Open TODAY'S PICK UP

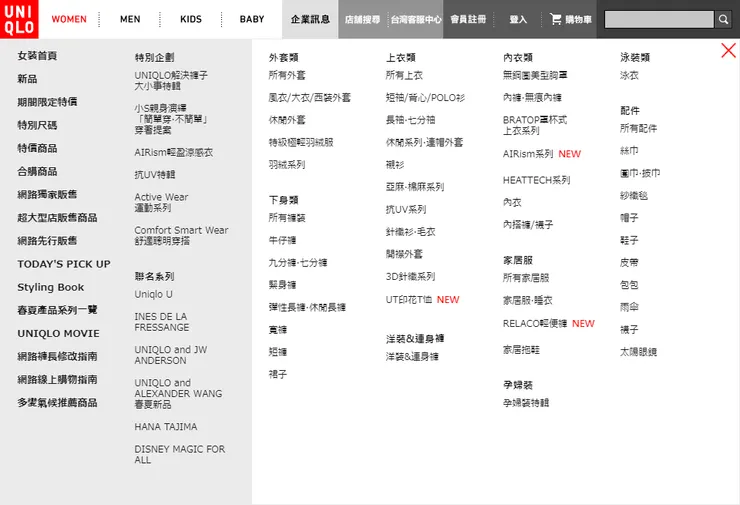pyautogui.click(x=64, y=264)
